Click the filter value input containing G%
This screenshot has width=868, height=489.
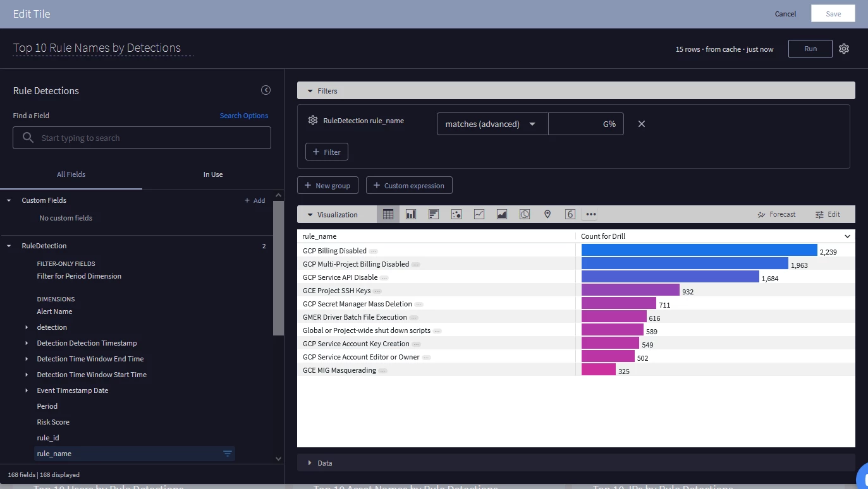point(586,124)
